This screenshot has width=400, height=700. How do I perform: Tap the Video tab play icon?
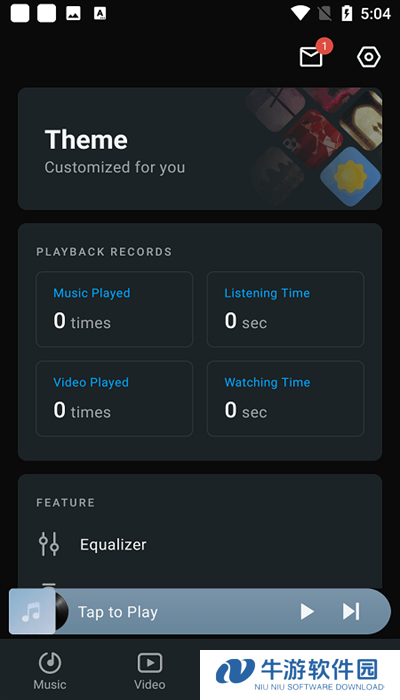150,663
